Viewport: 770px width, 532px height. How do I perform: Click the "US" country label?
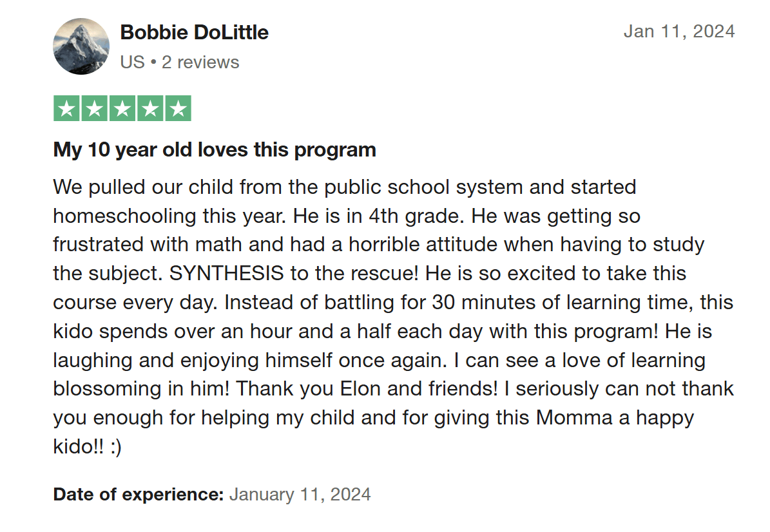click(x=132, y=62)
